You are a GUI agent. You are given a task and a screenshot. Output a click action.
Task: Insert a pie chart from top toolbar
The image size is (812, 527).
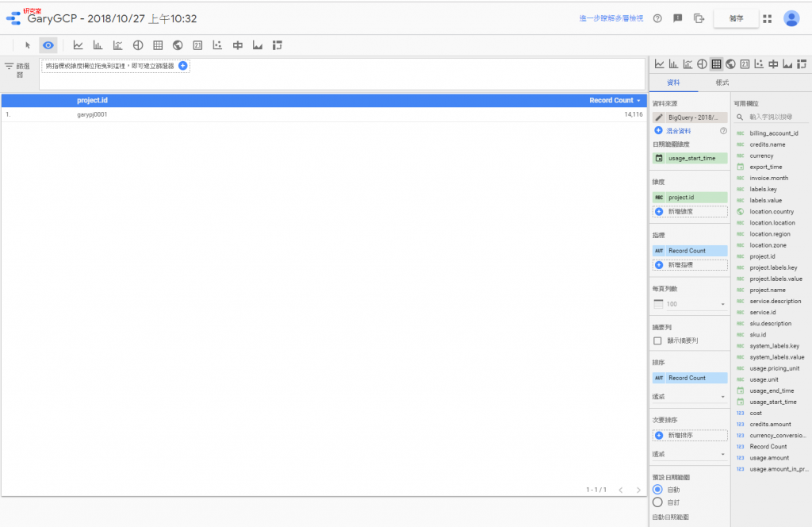(138, 45)
